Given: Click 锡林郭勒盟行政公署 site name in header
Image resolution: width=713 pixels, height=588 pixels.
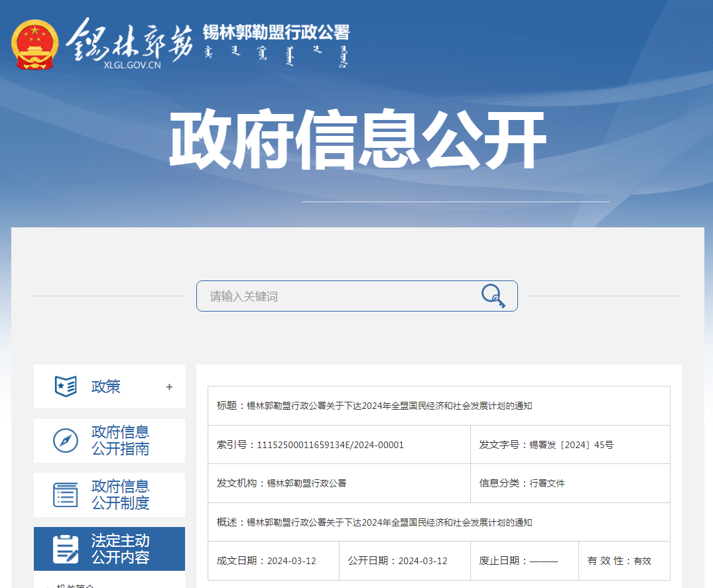Looking at the screenshot, I should (276, 32).
